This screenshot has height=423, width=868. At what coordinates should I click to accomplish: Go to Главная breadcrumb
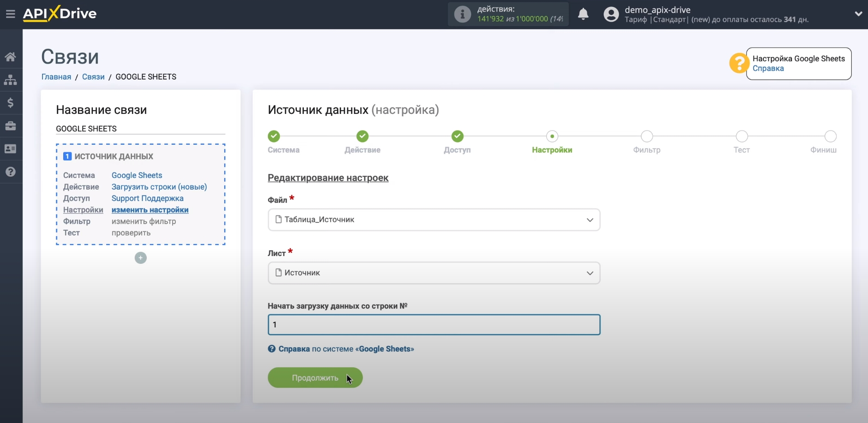click(56, 77)
